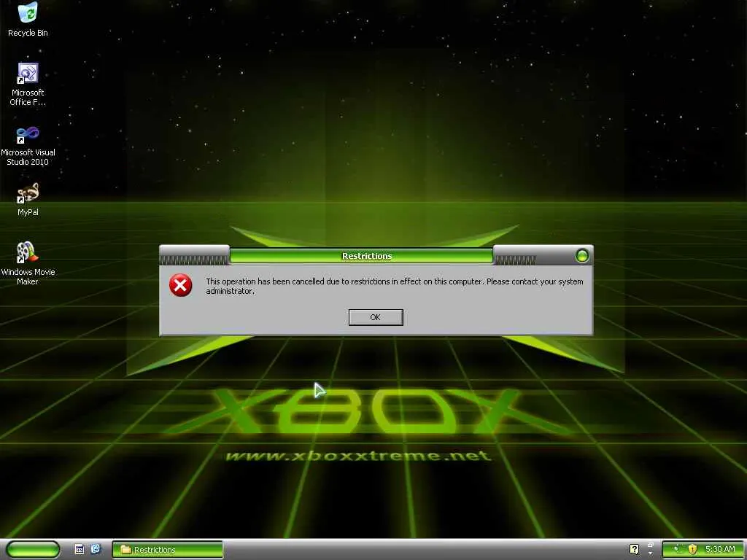
Task: Click the Restrictions dialog title bar text
Action: point(367,256)
